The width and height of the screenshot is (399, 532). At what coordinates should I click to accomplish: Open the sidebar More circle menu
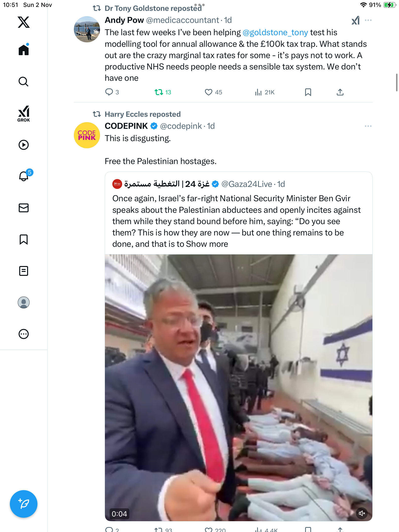24,334
